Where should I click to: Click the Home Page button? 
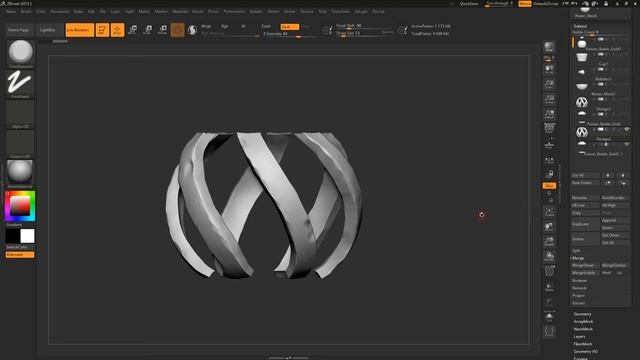(x=19, y=30)
